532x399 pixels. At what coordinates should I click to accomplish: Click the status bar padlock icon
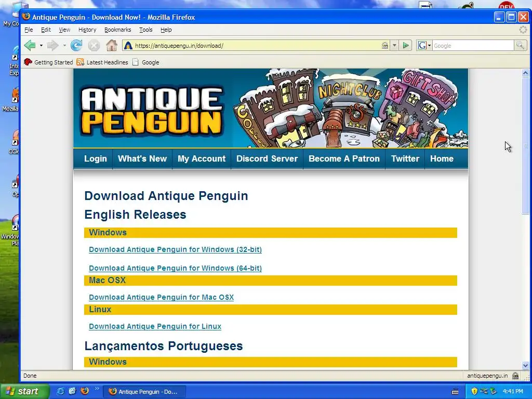point(515,376)
